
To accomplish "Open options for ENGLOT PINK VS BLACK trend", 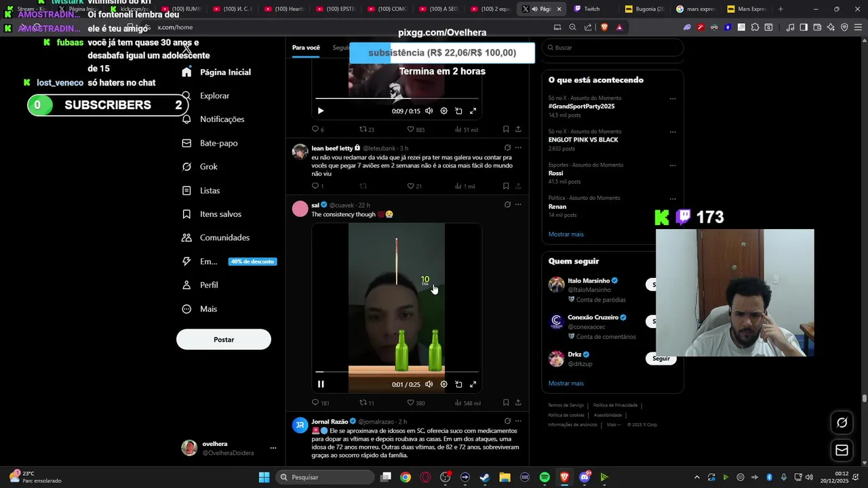I will tap(673, 131).
